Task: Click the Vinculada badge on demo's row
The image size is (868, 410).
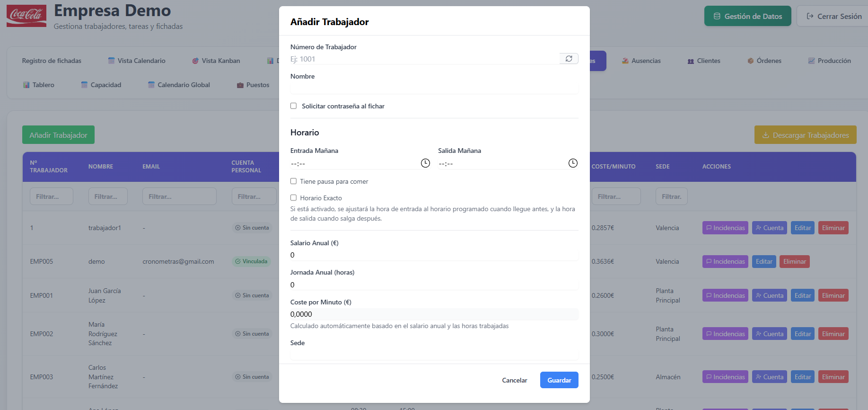Action: (x=251, y=261)
